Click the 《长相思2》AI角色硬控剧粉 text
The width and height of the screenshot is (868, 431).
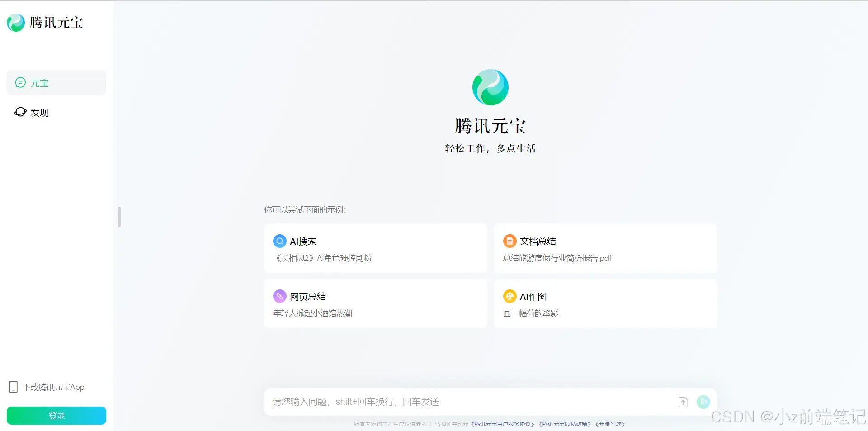[x=323, y=258]
